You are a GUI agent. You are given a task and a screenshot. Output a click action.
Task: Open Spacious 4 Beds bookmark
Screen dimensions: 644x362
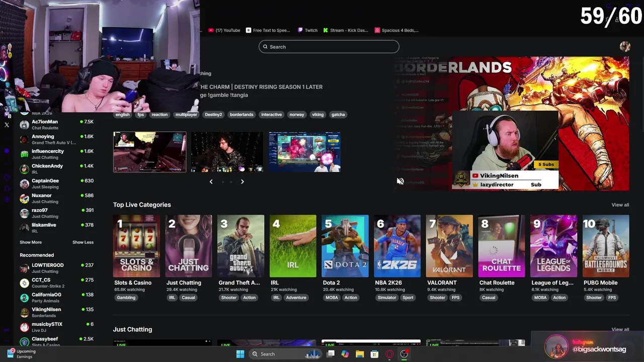pyautogui.click(x=396, y=30)
